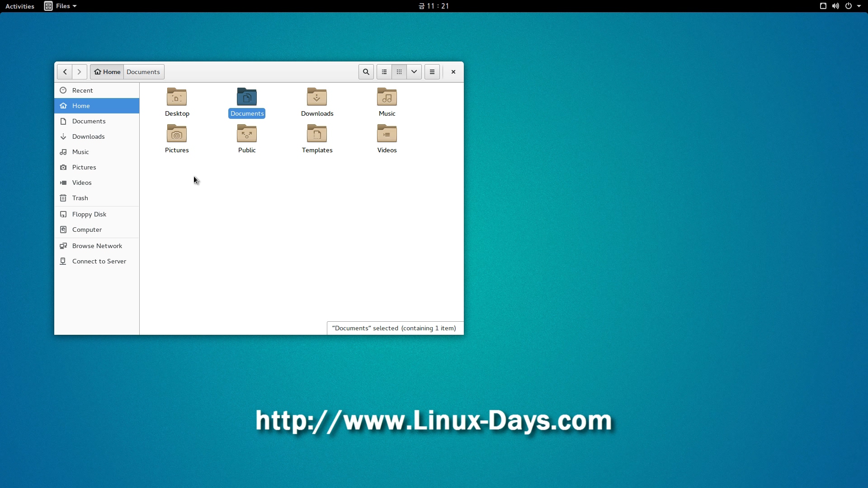Open Computer in the sidebar
The height and width of the screenshot is (488, 868).
point(97,230)
